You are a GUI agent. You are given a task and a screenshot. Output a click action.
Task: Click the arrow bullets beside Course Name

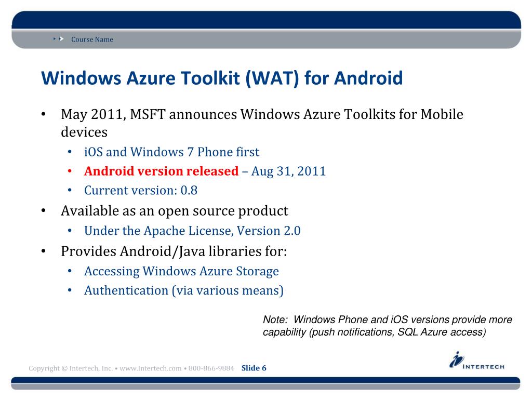(x=58, y=39)
